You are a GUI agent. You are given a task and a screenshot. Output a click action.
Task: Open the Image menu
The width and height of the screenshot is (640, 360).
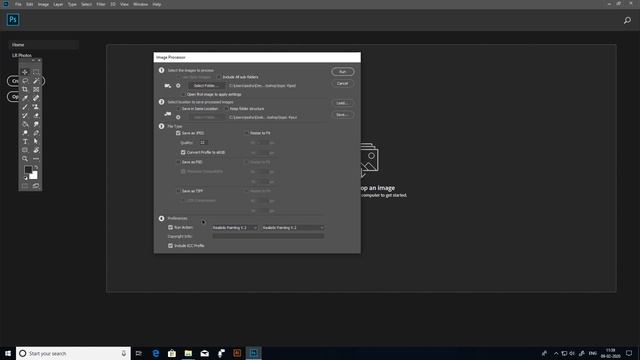(x=43, y=4)
